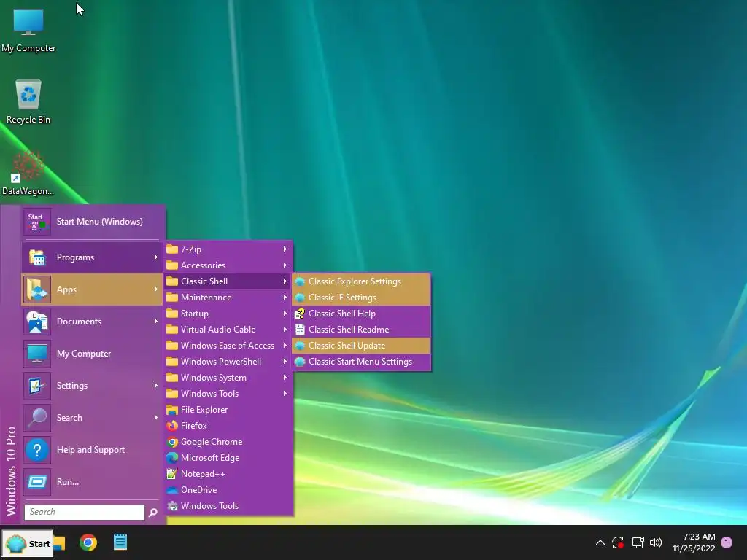Expand the 7-Zip submenu arrow
Screen dimensions: 747x560
(285, 249)
